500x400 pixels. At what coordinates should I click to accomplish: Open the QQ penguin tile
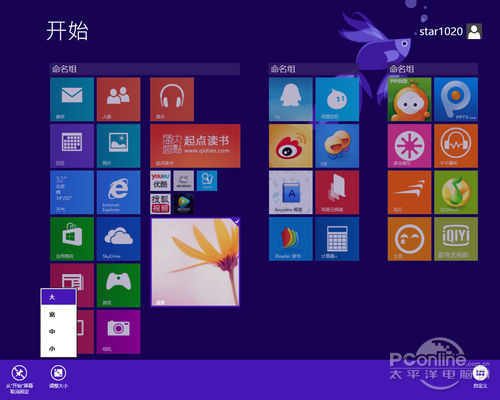[x=291, y=99]
